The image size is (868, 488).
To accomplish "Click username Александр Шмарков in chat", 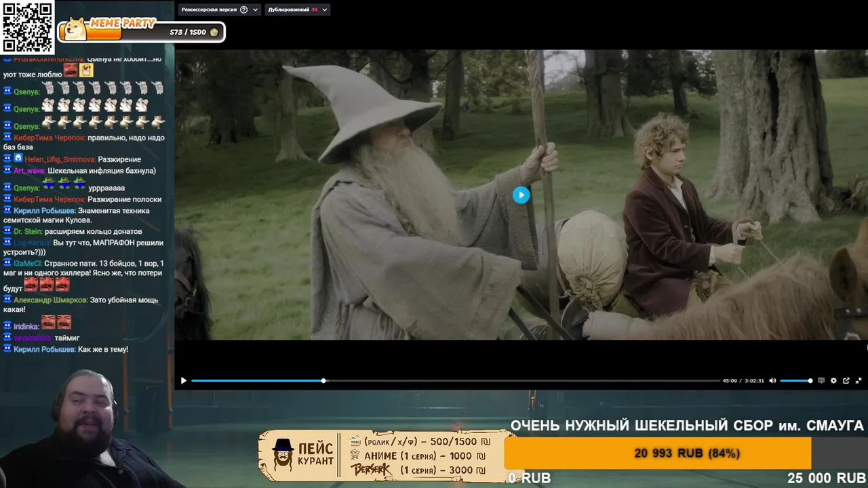I will point(50,300).
